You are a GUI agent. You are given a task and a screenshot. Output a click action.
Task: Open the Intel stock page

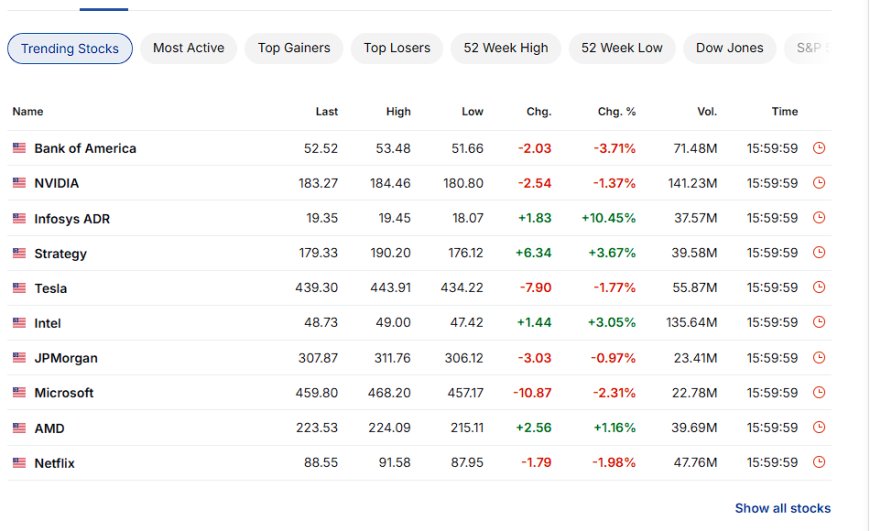(48, 323)
